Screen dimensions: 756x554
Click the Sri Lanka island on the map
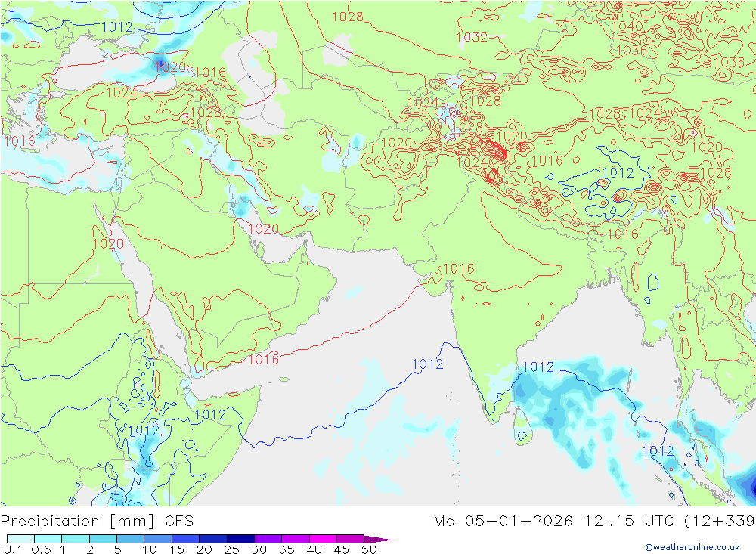(522, 427)
